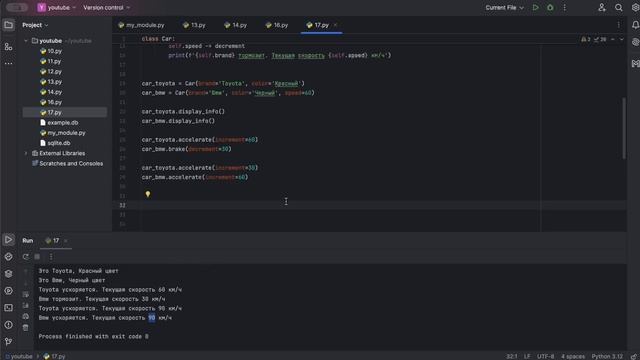Click the editor vertical scrollbar
The height and width of the screenshot is (360, 640).
click(624, 128)
